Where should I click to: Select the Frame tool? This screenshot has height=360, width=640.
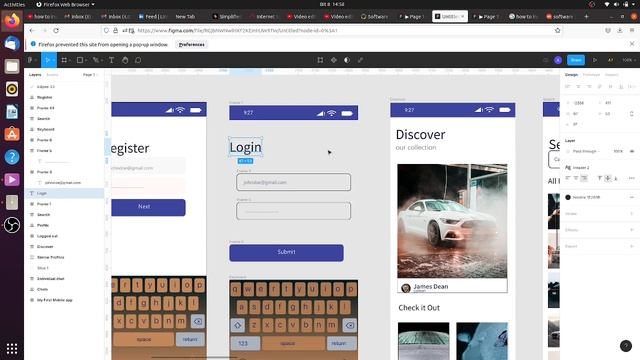coord(64,60)
